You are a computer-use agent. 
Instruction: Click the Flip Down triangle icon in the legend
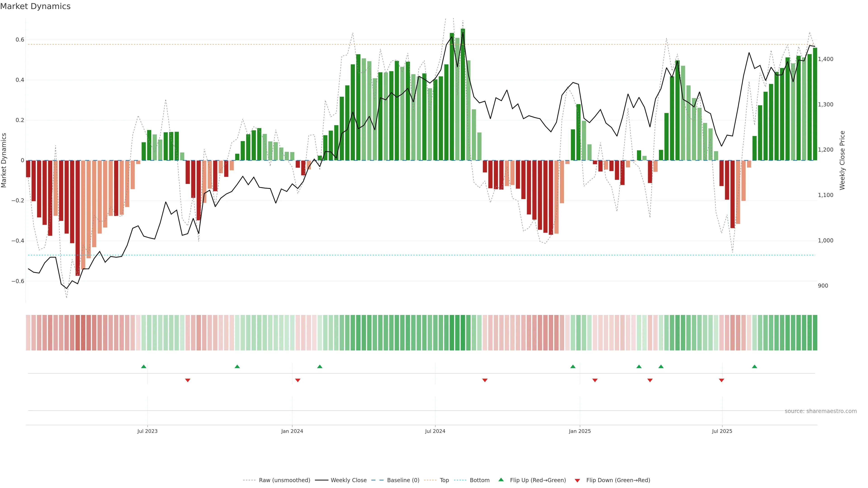pos(577,480)
